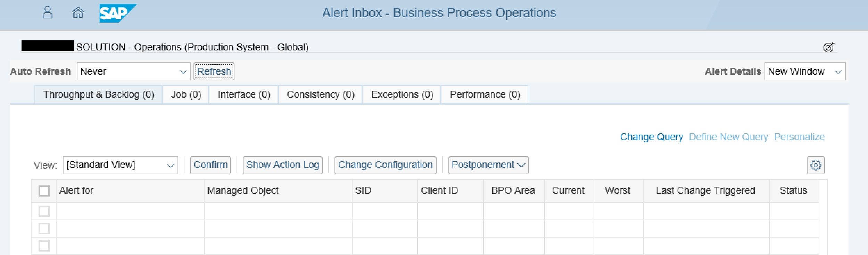This screenshot has height=255, width=868.
Task: Open table settings gear icon
Action: (x=816, y=165)
